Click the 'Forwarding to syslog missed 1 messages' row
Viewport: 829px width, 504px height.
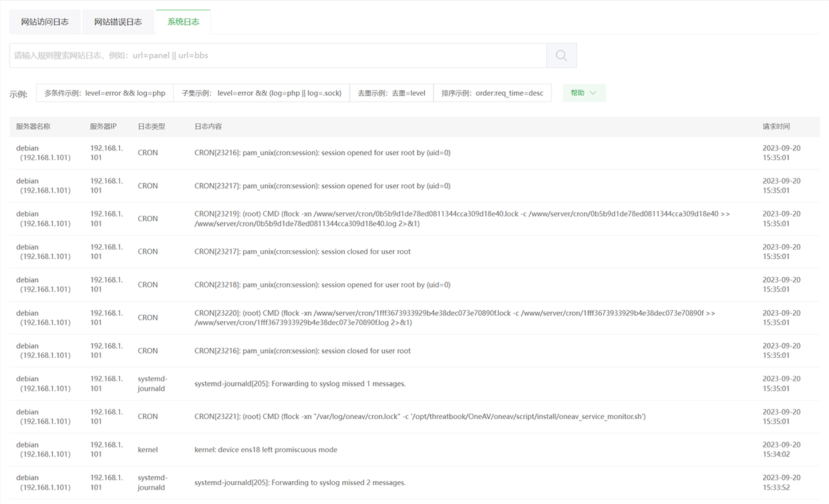tap(300, 384)
